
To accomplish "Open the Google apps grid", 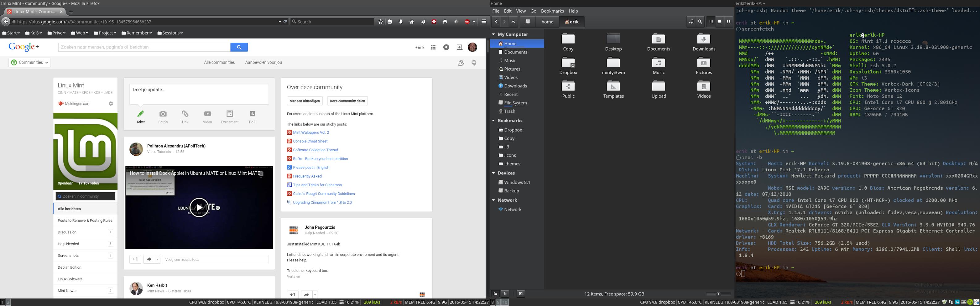I will [433, 47].
